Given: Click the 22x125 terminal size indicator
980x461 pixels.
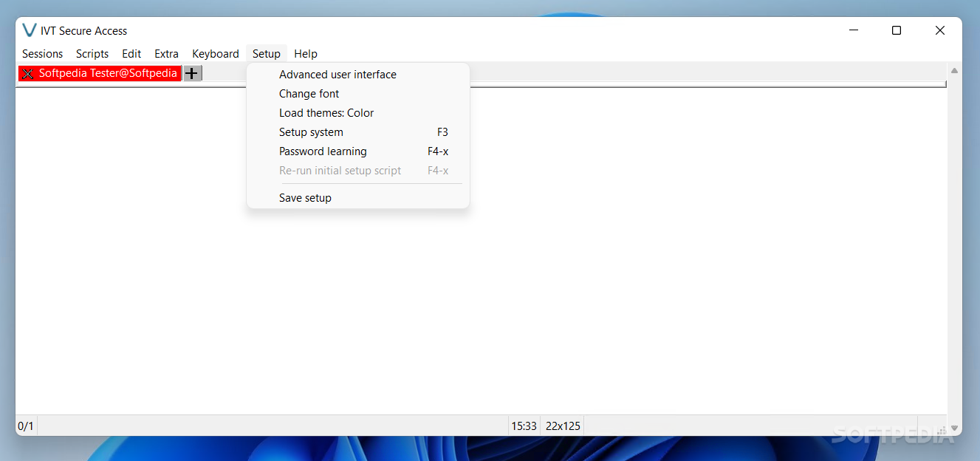Looking at the screenshot, I should click(x=563, y=426).
